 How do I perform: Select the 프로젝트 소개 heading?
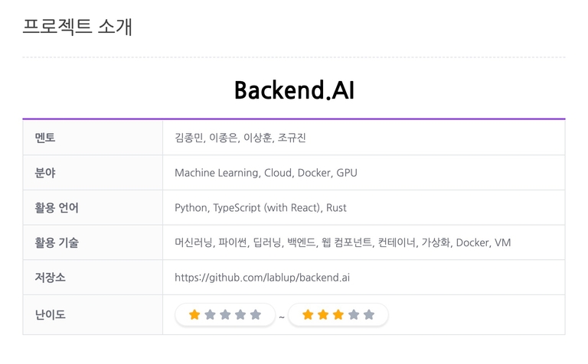point(77,27)
